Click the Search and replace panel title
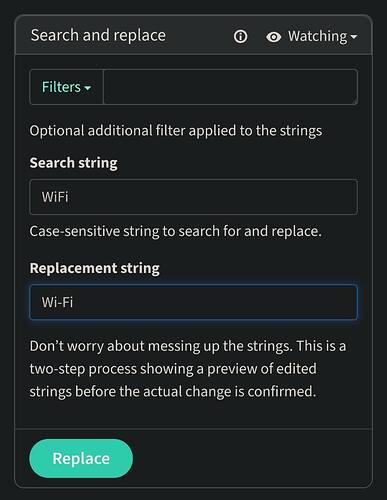Viewport: 387px width, 500px height. [98, 35]
